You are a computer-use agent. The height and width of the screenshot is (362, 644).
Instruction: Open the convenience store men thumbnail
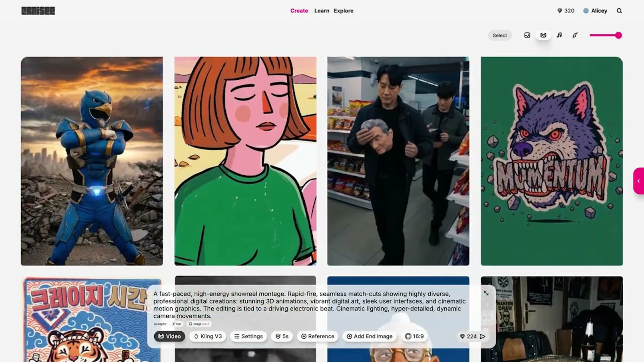(398, 161)
